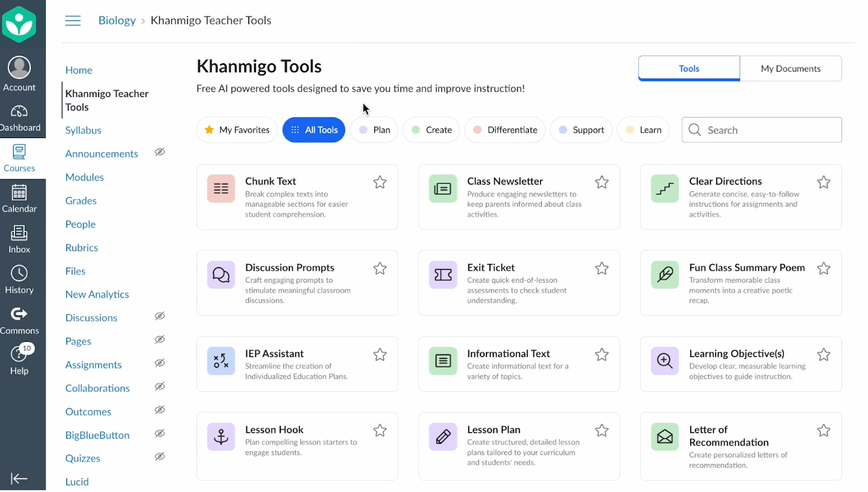Open the Exit Ticket icon
Screen dimensions: 868x492
coord(442,275)
